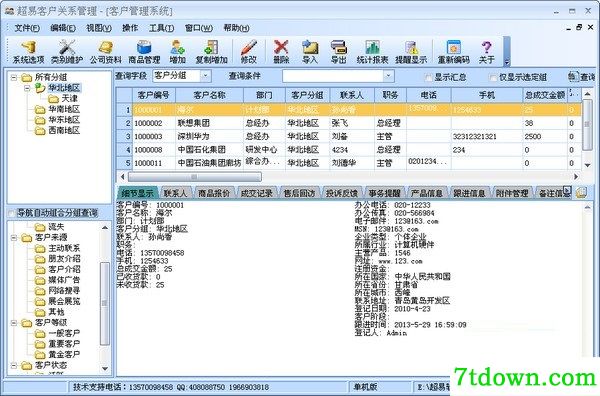Click the 修改 pencil icon

(x=248, y=52)
